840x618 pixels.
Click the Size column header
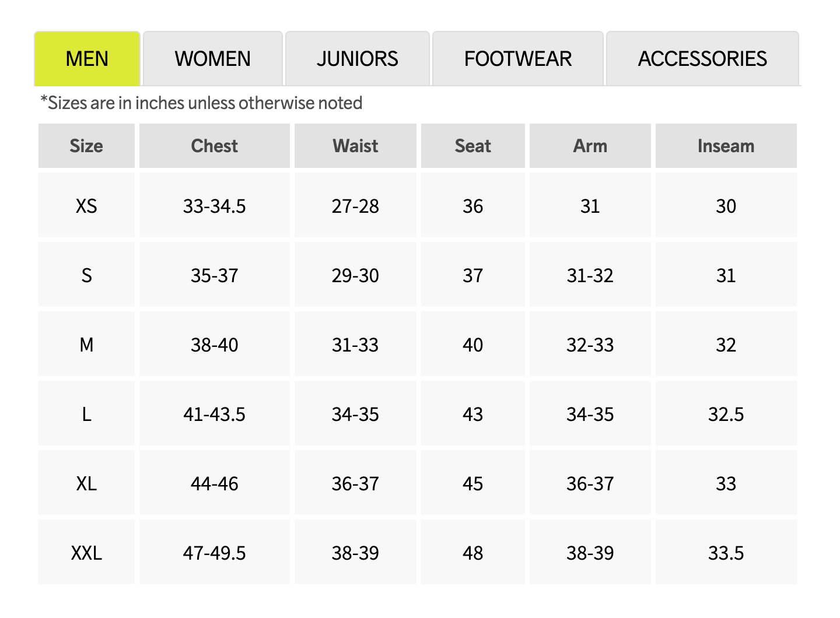86,146
